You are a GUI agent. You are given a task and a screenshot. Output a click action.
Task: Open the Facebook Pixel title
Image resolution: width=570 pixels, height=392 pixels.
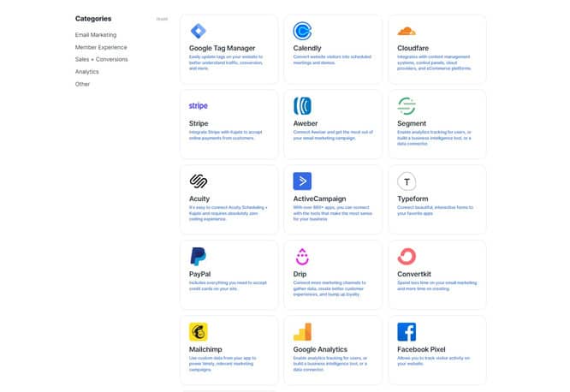421,349
